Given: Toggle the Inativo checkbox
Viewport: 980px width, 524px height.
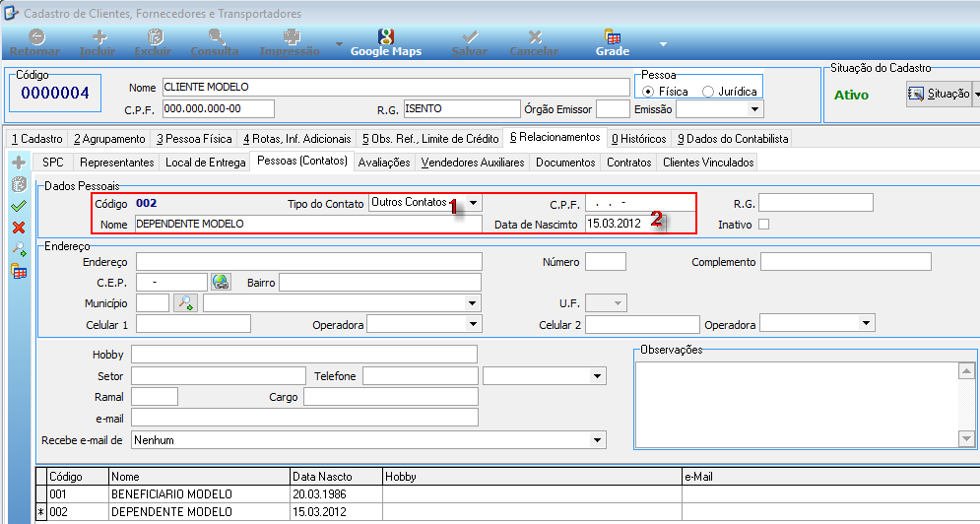Looking at the screenshot, I should (x=763, y=224).
